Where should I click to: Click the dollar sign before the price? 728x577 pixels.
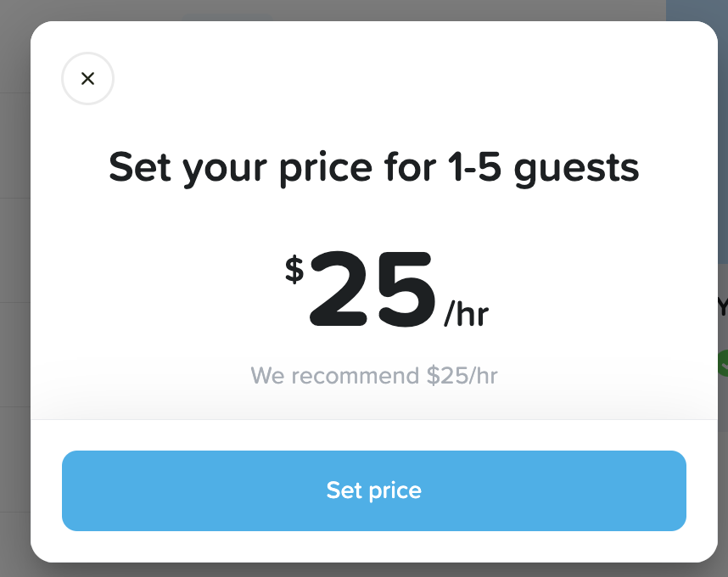click(294, 269)
